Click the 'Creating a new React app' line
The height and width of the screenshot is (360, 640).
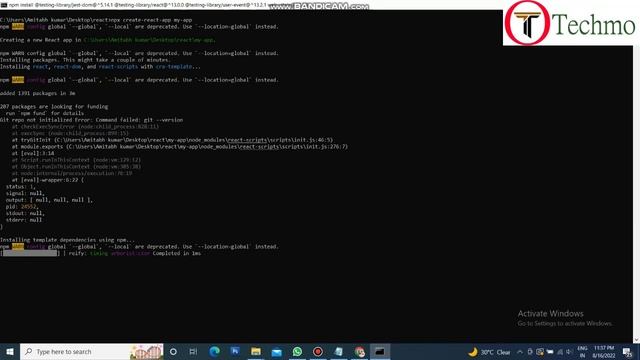pyautogui.click(x=108, y=40)
